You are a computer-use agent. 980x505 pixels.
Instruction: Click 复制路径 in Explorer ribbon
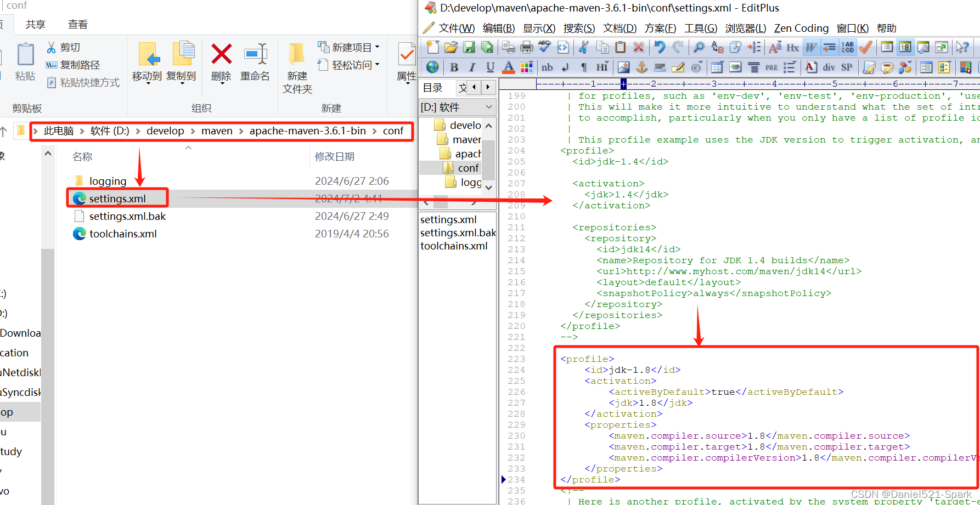click(73, 65)
